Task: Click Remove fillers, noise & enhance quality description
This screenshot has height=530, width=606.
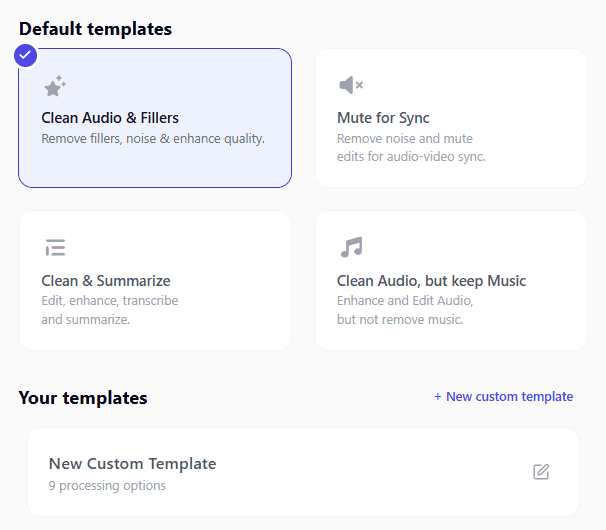Action: click(x=153, y=138)
